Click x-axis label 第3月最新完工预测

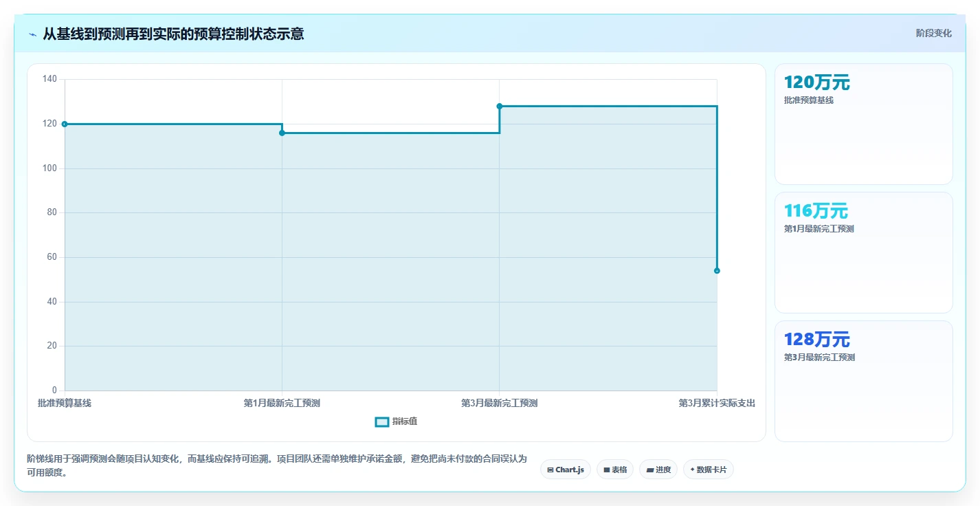tap(500, 403)
